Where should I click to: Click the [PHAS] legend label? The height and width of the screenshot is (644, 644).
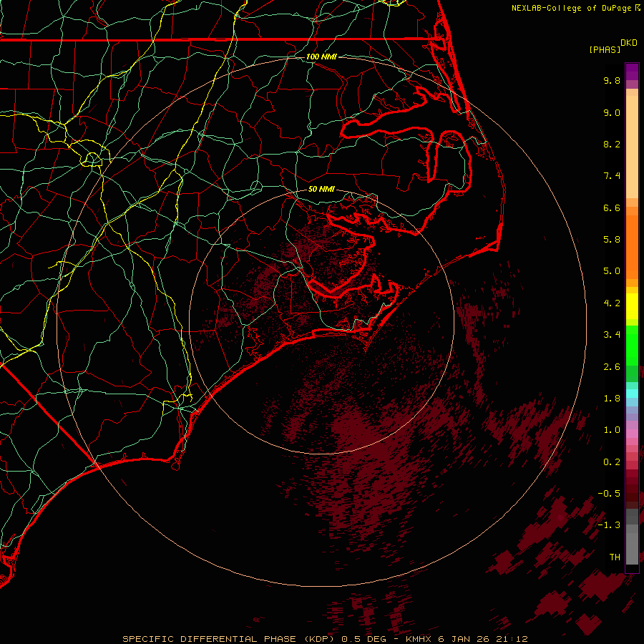(x=605, y=49)
